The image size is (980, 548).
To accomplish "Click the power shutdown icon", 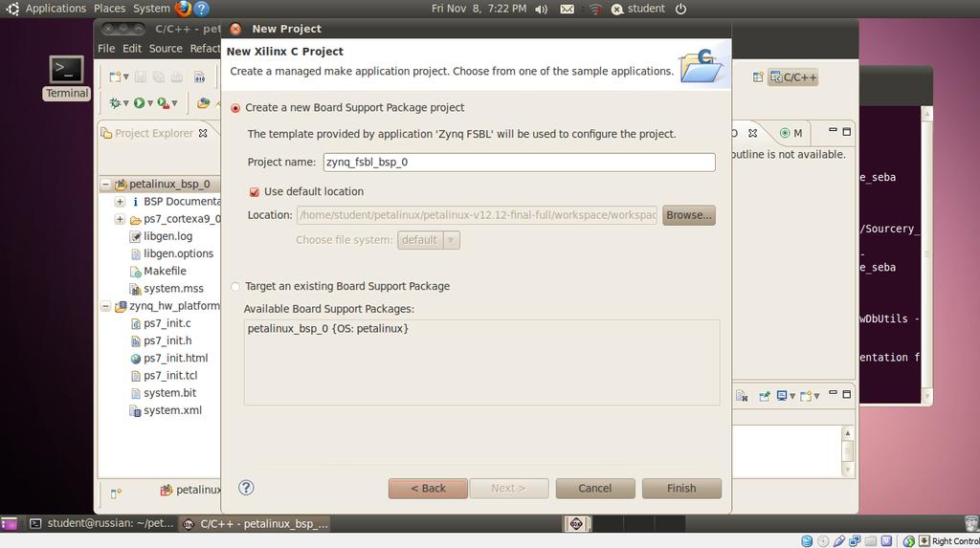I will (680, 9).
